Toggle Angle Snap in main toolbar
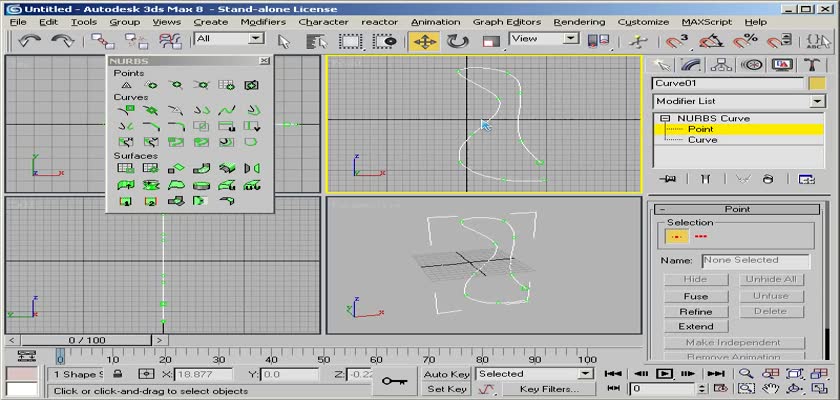 [x=711, y=41]
